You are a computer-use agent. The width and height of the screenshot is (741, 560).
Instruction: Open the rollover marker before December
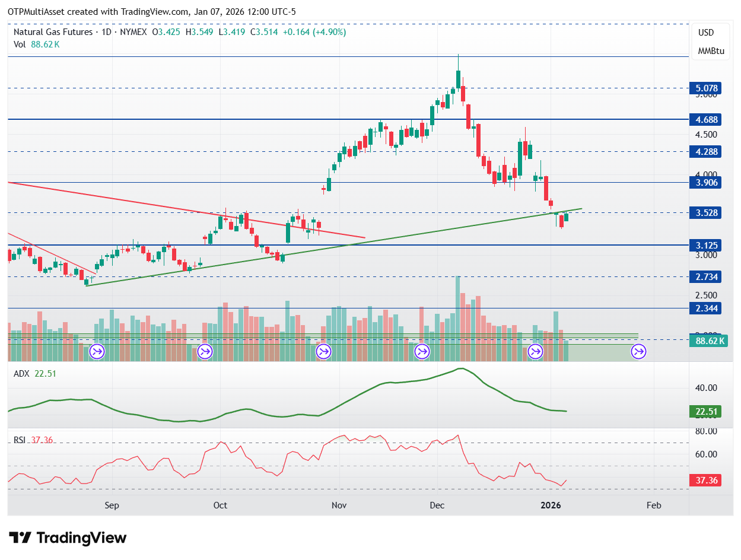(422, 352)
